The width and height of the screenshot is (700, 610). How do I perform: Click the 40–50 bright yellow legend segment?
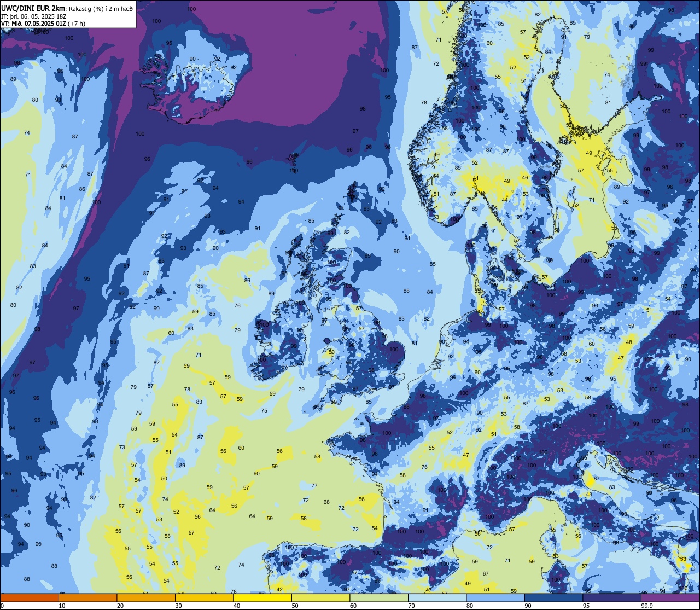[262, 597]
